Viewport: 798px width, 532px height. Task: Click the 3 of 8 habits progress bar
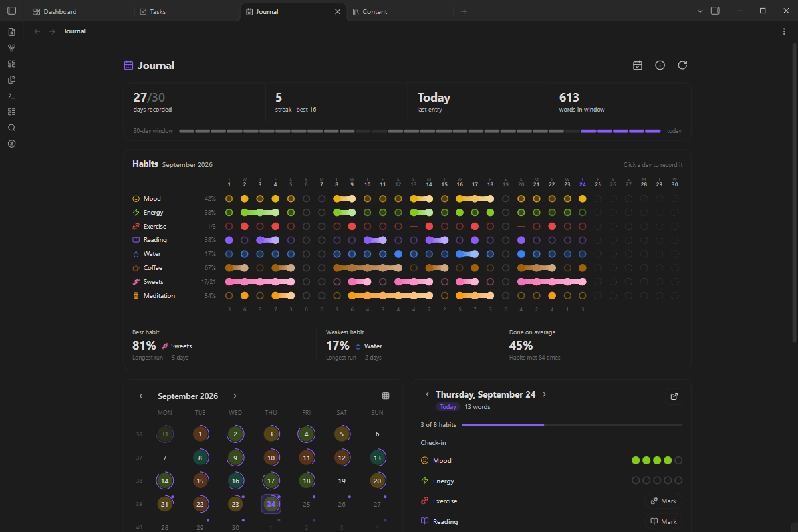(x=572, y=424)
